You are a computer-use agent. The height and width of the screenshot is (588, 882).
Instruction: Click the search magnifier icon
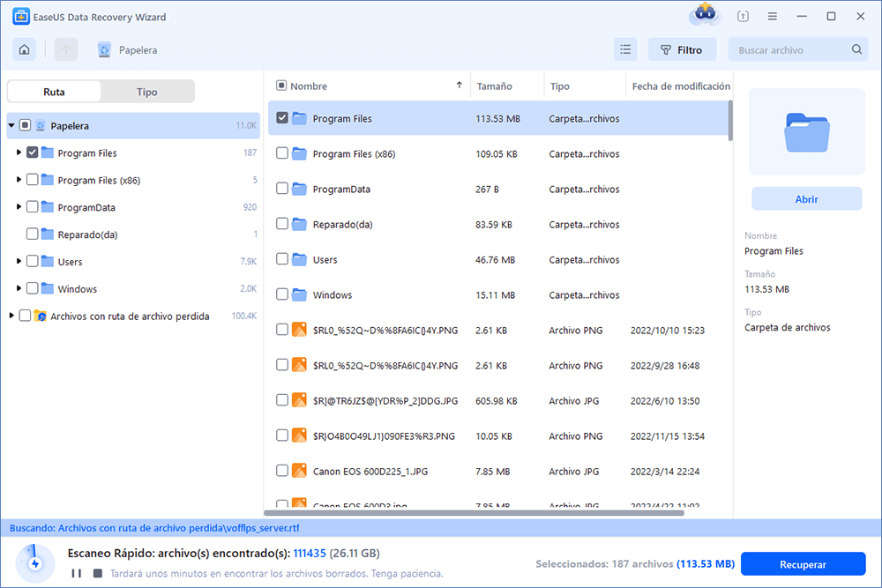tap(856, 49)
